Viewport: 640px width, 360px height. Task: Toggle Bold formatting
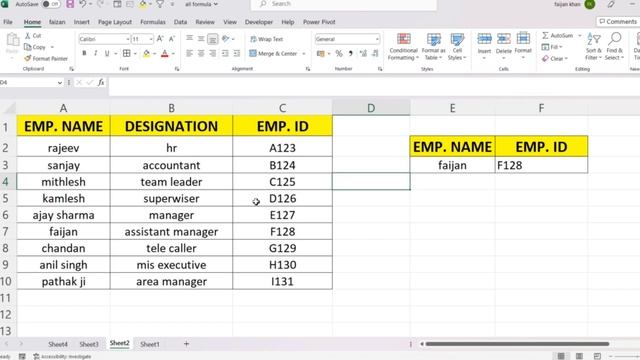[84, 53]
